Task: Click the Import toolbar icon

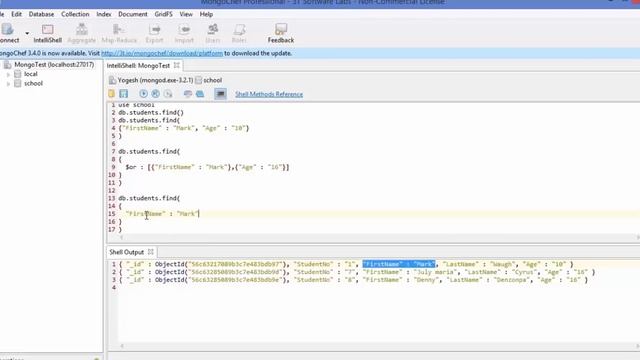Action: coord(184,33)
